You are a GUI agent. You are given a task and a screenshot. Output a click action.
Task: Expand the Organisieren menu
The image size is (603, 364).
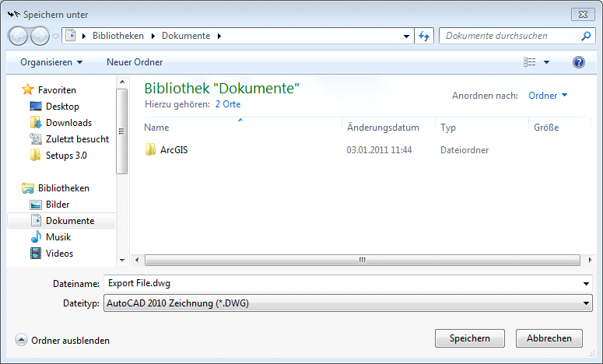(x=51, y=62)
